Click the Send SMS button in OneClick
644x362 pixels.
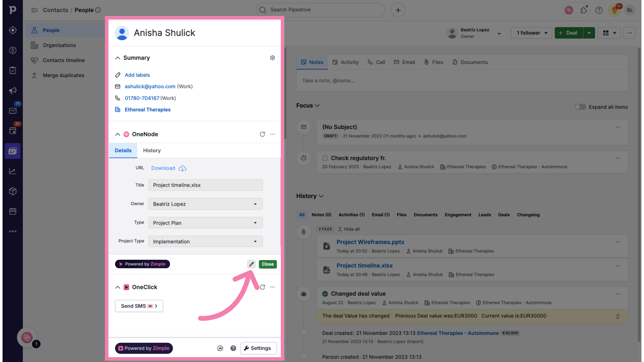click(139, 306)
